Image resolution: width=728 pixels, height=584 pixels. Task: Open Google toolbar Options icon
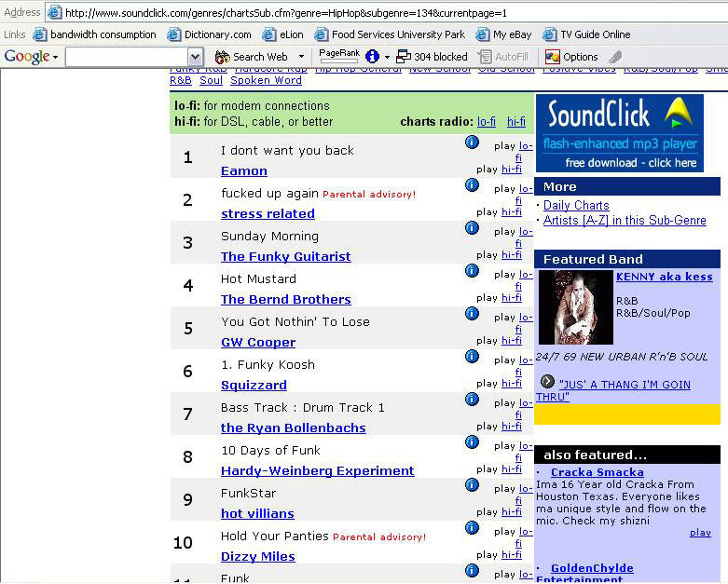point(553,57)
